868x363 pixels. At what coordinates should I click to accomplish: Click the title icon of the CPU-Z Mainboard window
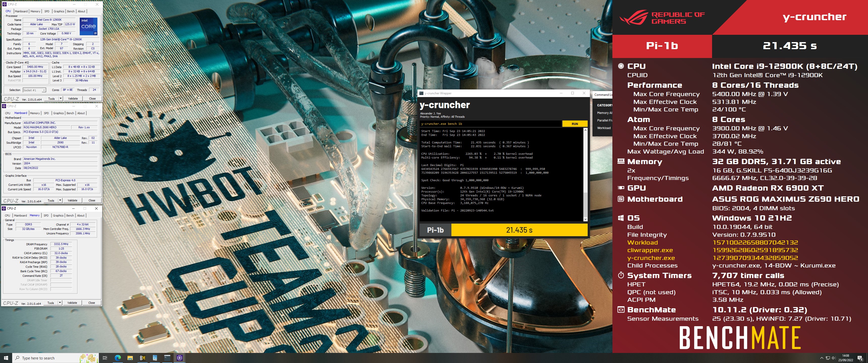4,106
